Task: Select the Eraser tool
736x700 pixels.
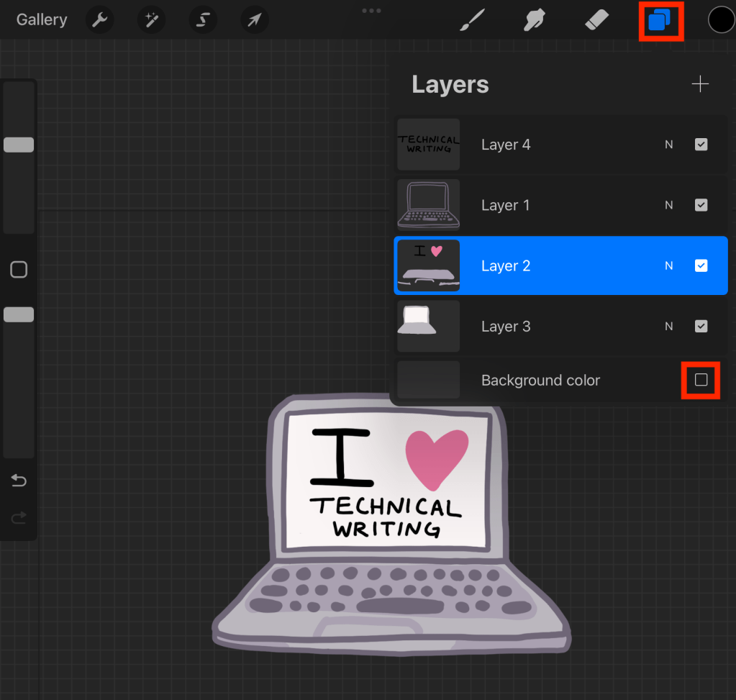Action: click(596, 20)
